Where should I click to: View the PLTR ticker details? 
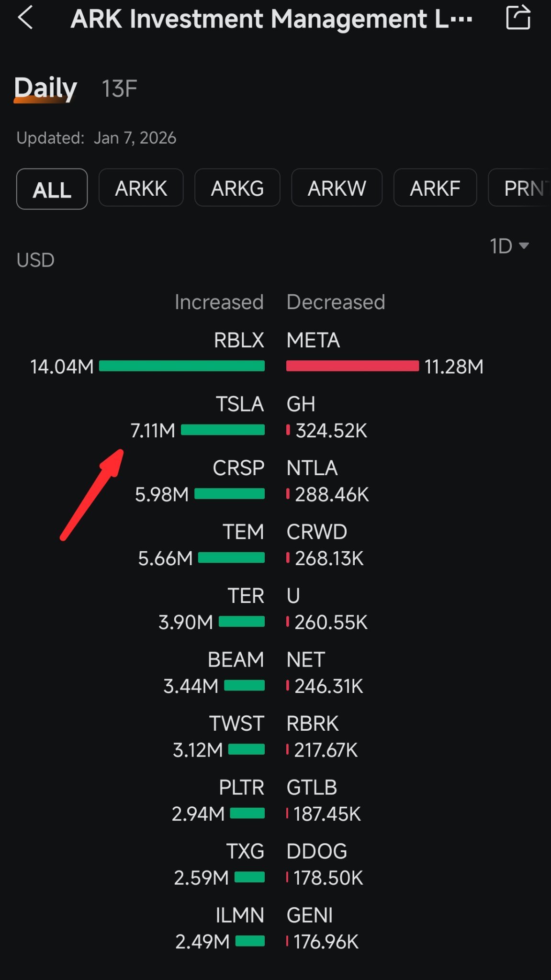(x=241, y=788)
